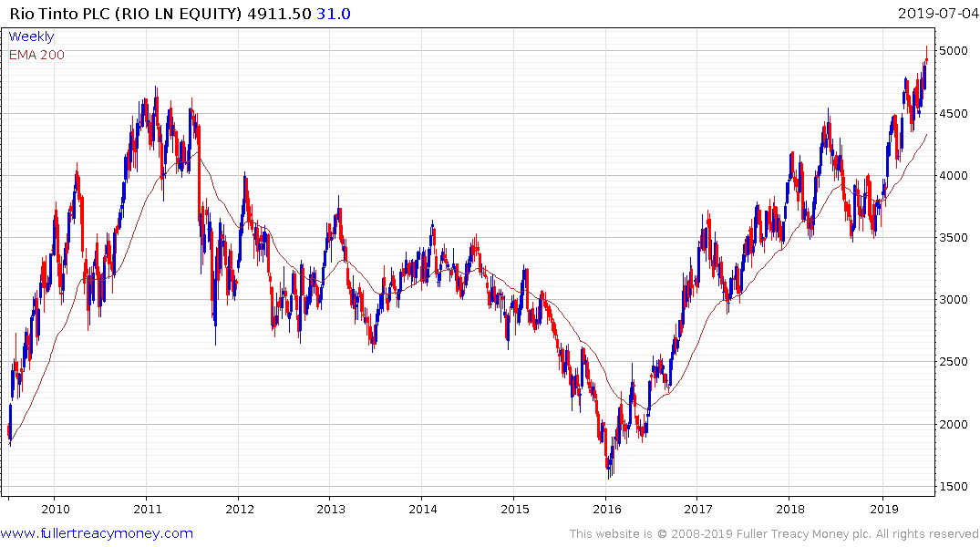Click the 2500 price axis label

pyautogui.click(x=954, y=361)
